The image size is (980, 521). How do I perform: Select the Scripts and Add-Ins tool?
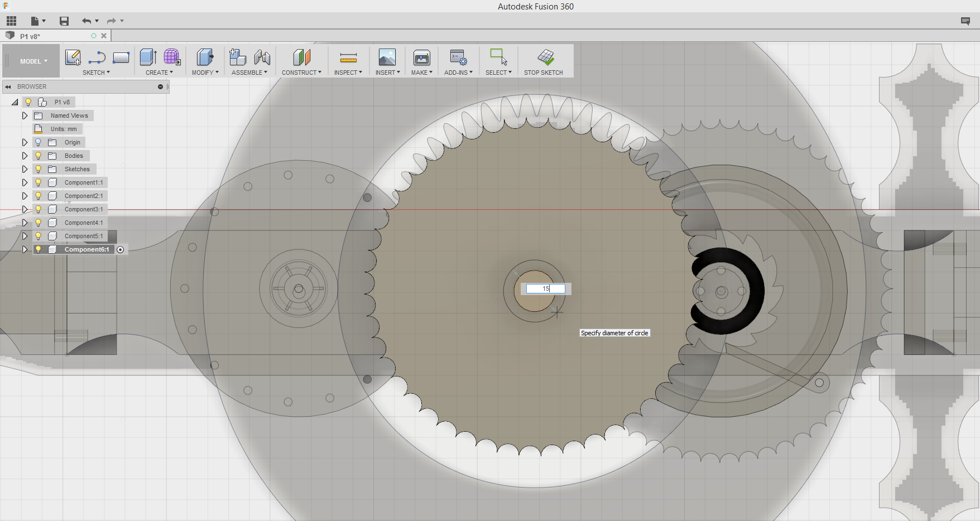(x=458, y=57)
